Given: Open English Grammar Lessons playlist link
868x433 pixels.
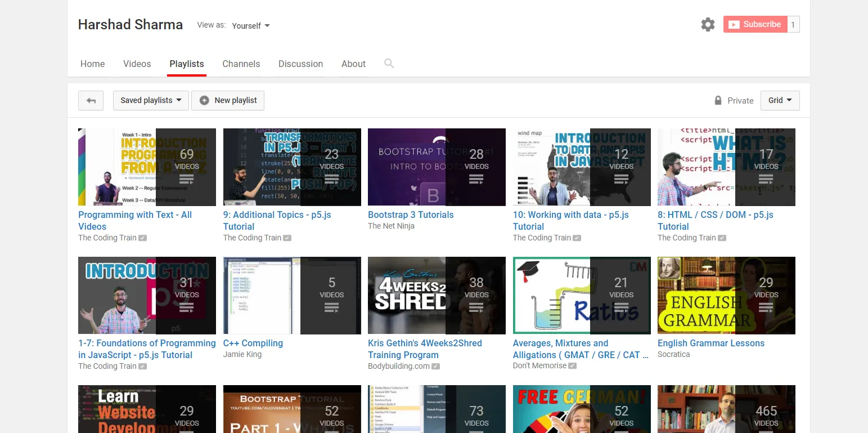Looking at the screenshot, I should (x=711, y=343).
